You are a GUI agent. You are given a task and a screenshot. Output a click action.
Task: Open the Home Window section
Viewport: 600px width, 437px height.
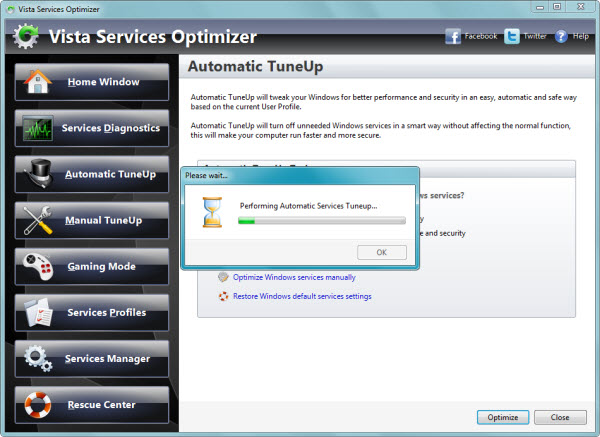pyautogui.click(x=91, y=82)
